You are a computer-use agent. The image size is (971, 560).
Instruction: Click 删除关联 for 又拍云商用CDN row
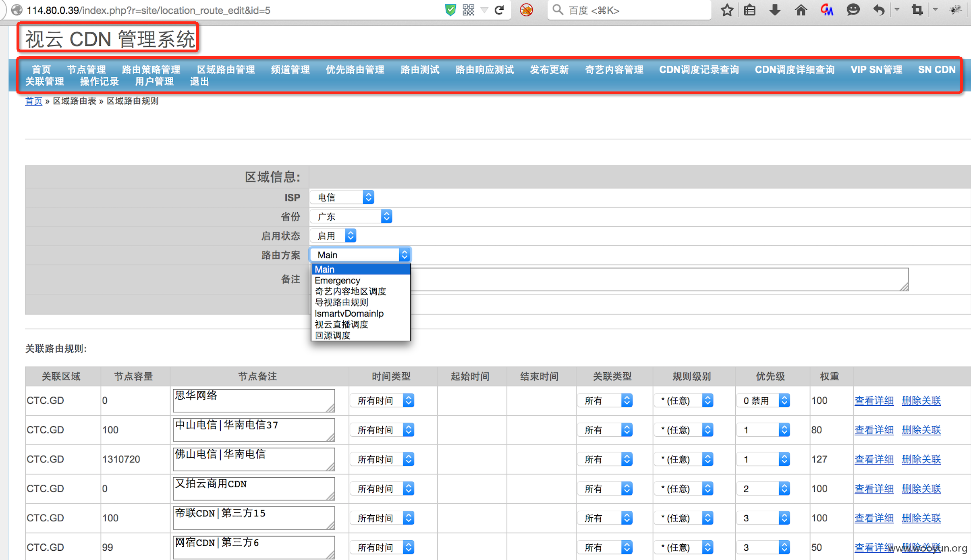pos(921,489)
